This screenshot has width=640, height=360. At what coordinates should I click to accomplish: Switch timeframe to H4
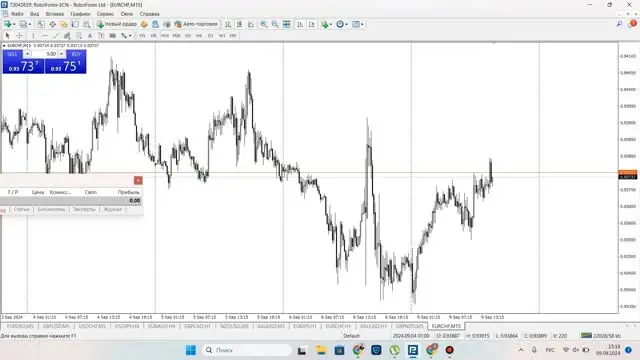point(199,36)
